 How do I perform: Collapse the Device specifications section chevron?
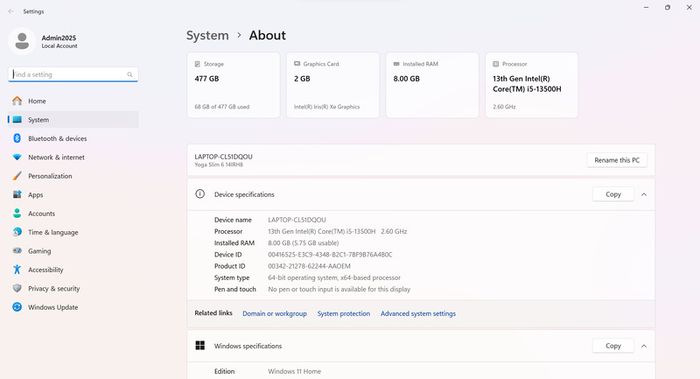click(x=644, y=195)
